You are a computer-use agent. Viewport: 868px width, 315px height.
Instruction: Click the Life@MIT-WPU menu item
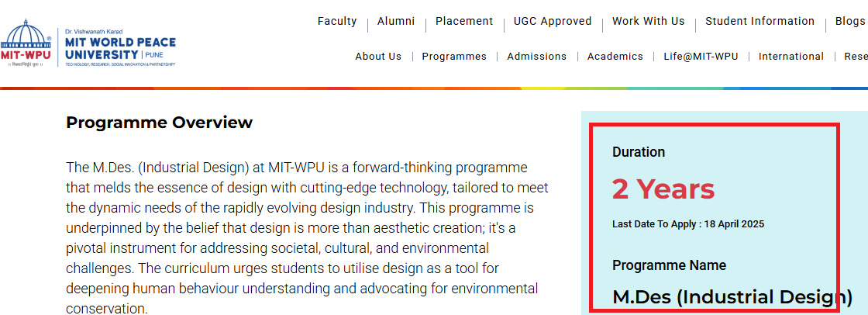(701, 57)
